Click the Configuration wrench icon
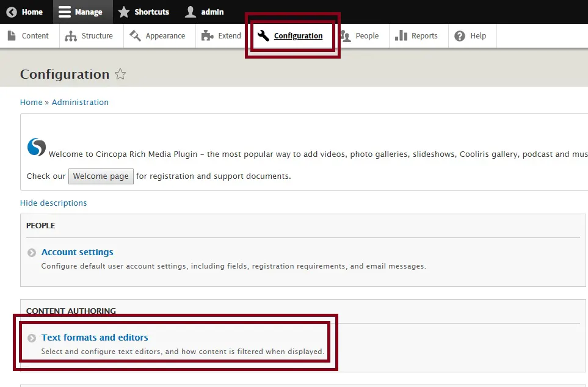588x387 pixels. (x=263, y=35)
